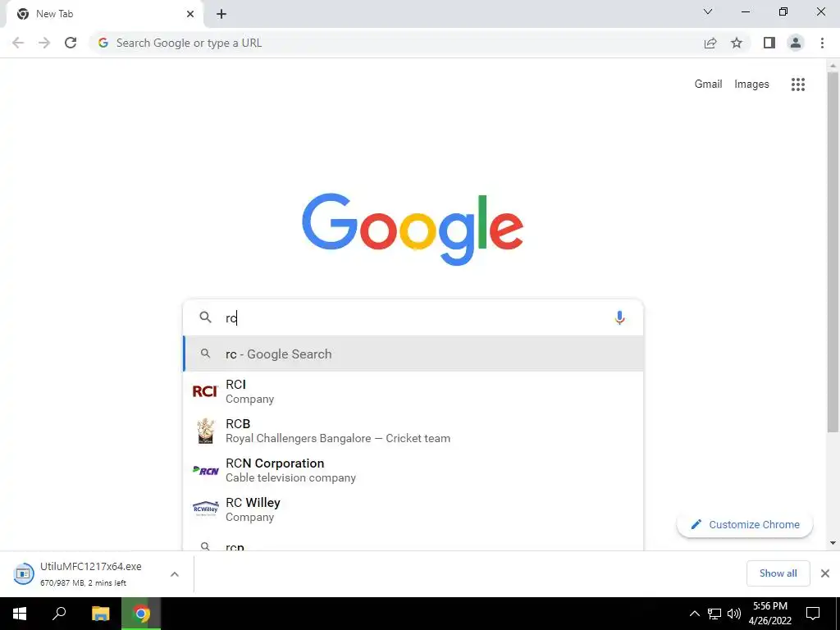Click the RC Willey logo icon

pos(206,509)
